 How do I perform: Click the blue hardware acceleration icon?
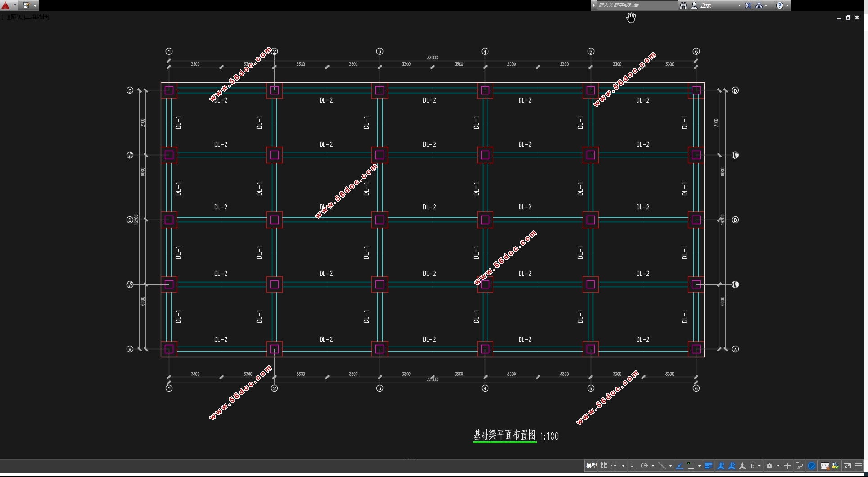(x=812, y=466)
